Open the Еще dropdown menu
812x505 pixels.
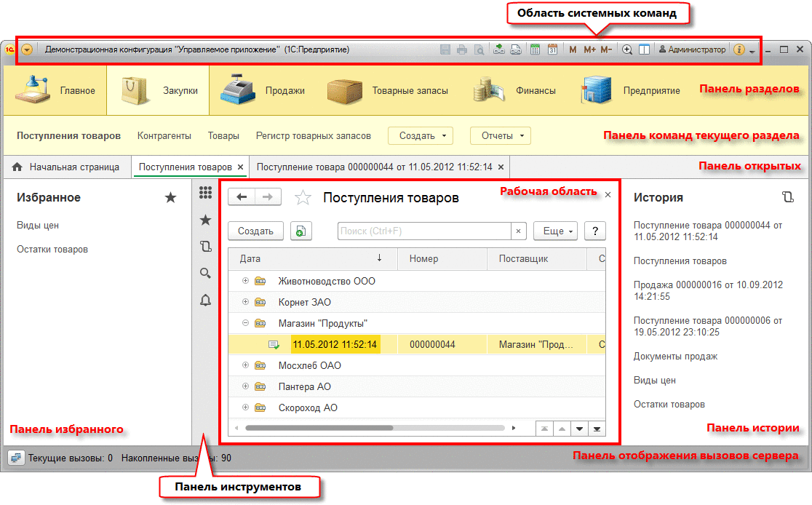[x=556, y=231]
